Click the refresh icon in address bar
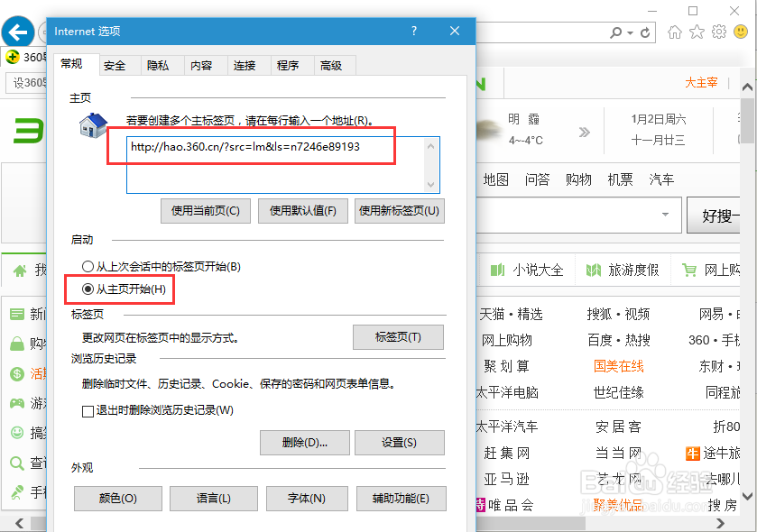This screenshot has height=532, width=757. click(645, 32)
